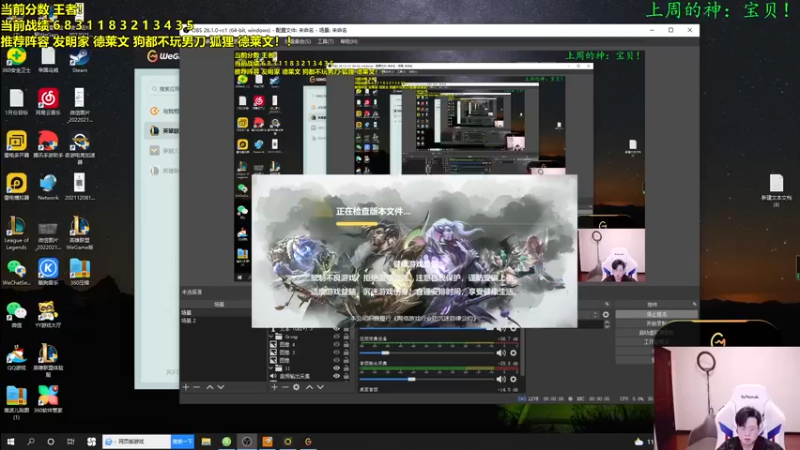
Task: Open the 360压缩 desktop shortcut
Action: tap(79, 272)
